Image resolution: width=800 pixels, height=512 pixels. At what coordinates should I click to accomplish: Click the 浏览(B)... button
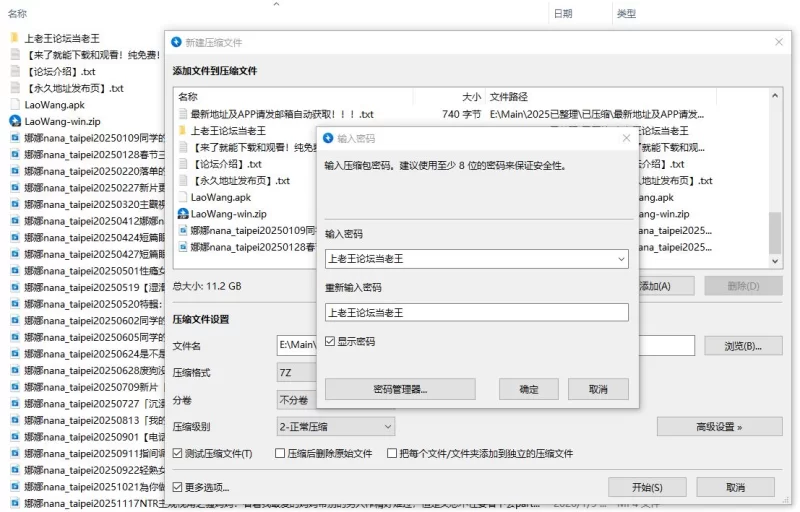point(743,346)
